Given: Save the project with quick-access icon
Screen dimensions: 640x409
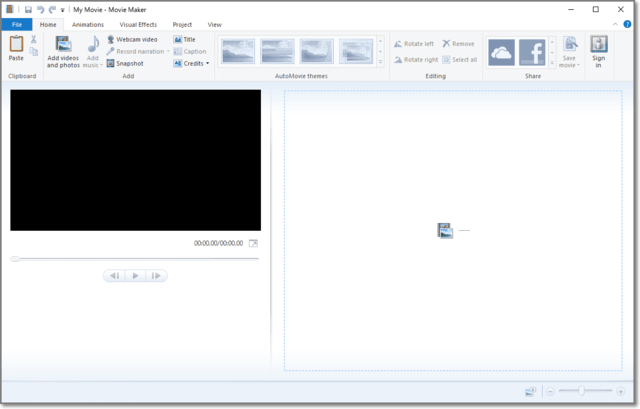Looking at the screenshot, I should click(x=27, y=9).
